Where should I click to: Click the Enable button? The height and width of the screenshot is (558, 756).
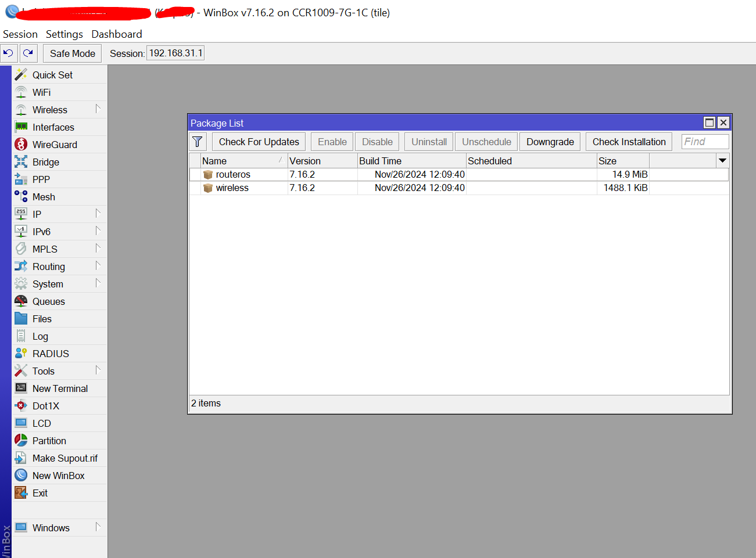[x=332, y=142]
